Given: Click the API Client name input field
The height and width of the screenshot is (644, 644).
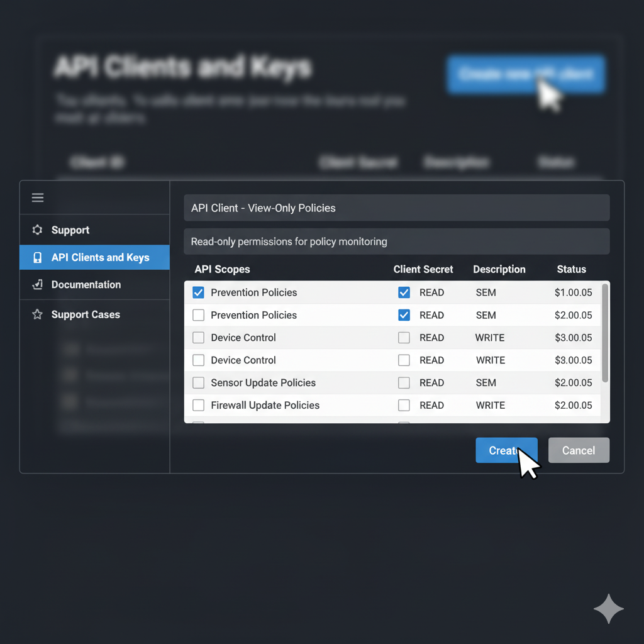Looking at the screenshot, I should tap(396, 208).
